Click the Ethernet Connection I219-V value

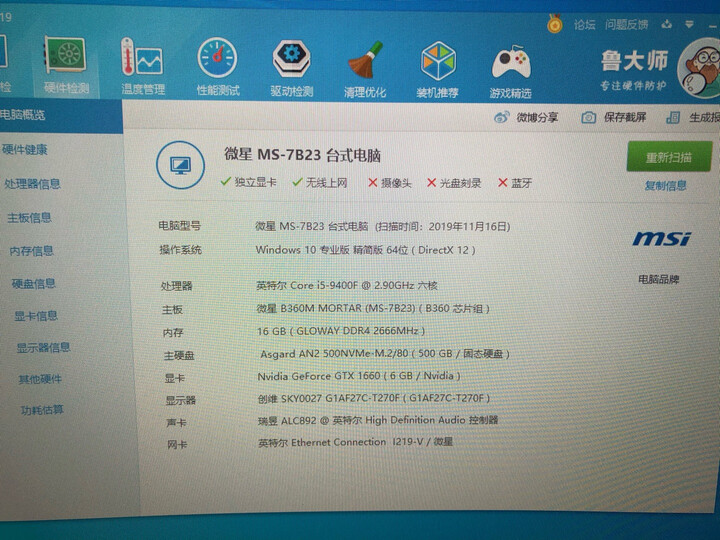[355, 442]
